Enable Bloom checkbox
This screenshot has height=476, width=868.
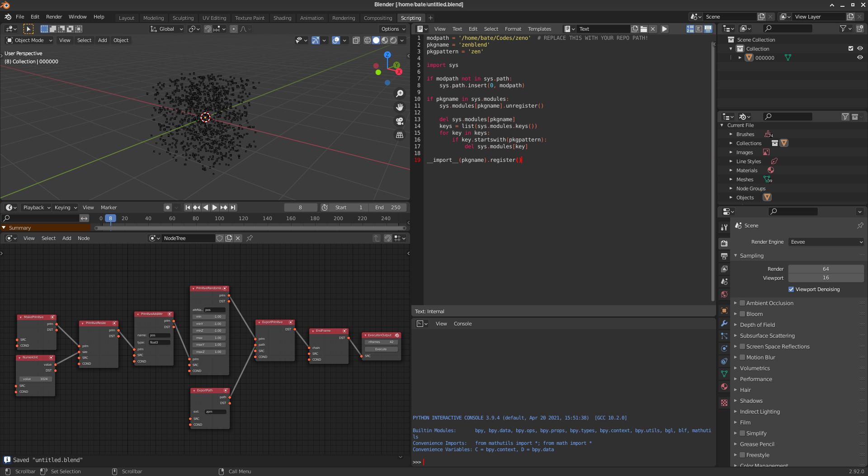742,314
